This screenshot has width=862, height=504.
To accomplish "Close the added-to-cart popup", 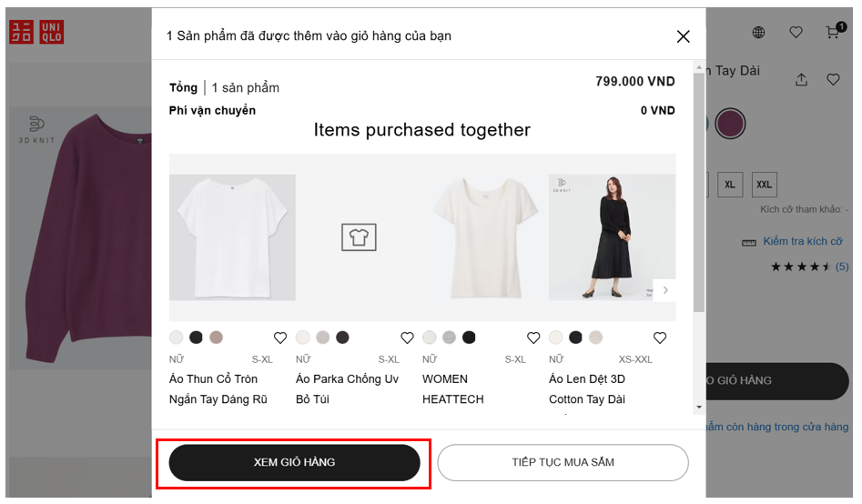I will [x=684, y=36].
